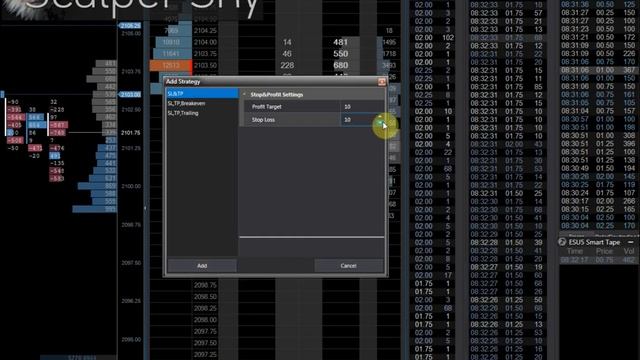Click the 08:32:17 00.75 482 Smart Tape row

click(598, 260)
